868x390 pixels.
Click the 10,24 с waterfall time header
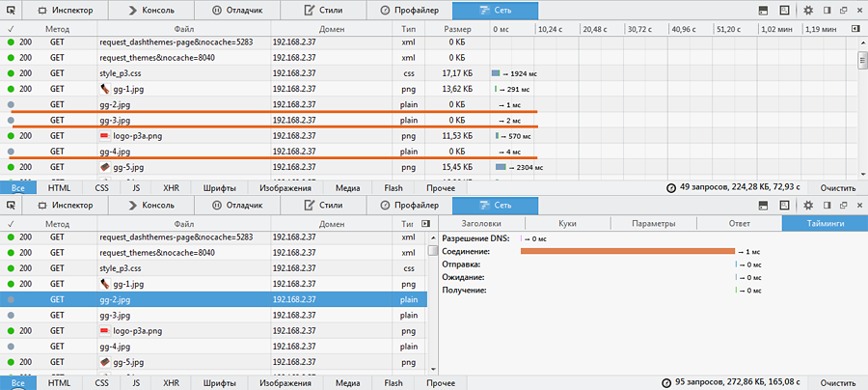pyautogui.click(x=550, y=29)
